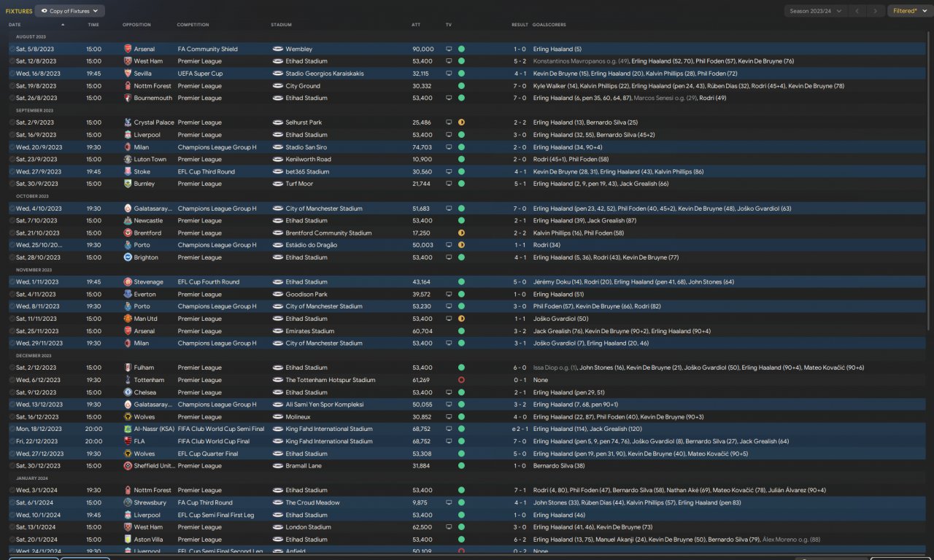This screenshot has width=934, height=560.
Task: Go to the next season with the right arrow
Action: pyautogui.click(x=876, y=11)
